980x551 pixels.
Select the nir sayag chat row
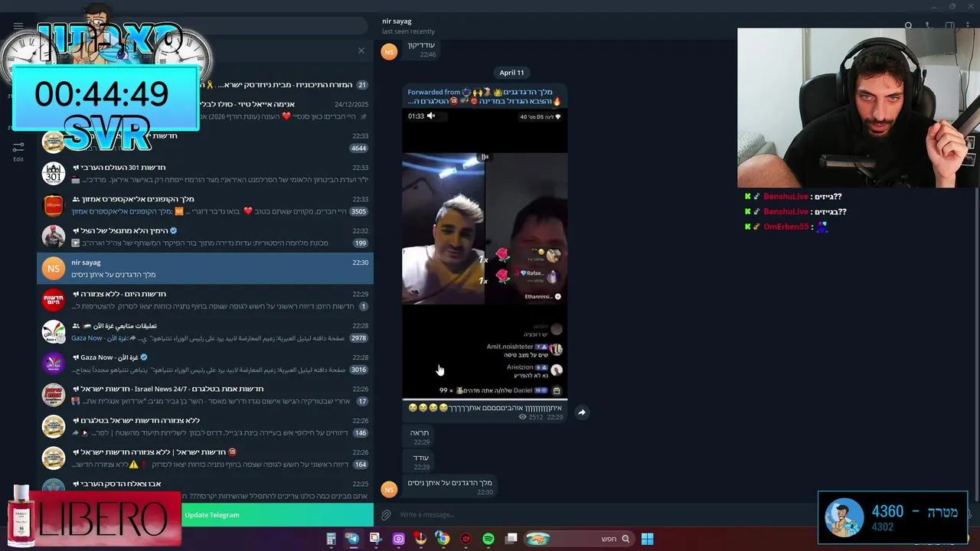tap(205, 269)
